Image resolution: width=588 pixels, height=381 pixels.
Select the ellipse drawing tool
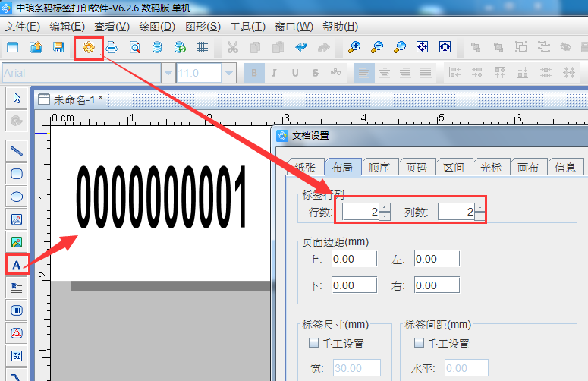pyautogui.click(x=17, y=197)
